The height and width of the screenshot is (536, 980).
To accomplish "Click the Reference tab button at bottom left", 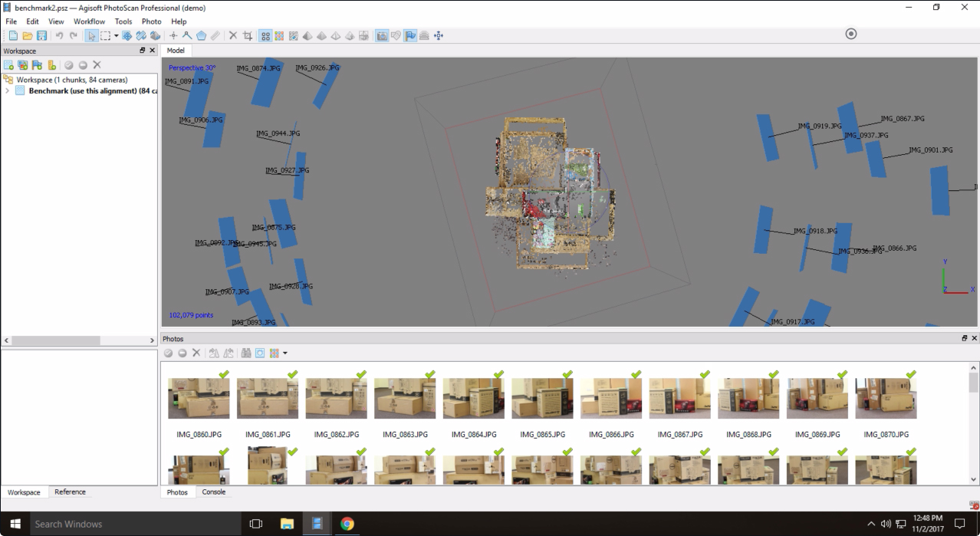I will click(70, 492).
